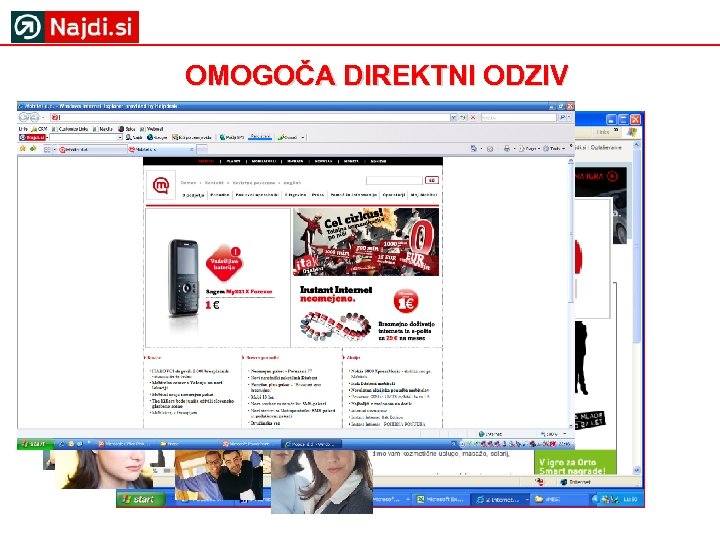The width and height of the screenshot is (720, 540).
Task: Click the Add to Favorites icon
Action: tap(33, 149)
